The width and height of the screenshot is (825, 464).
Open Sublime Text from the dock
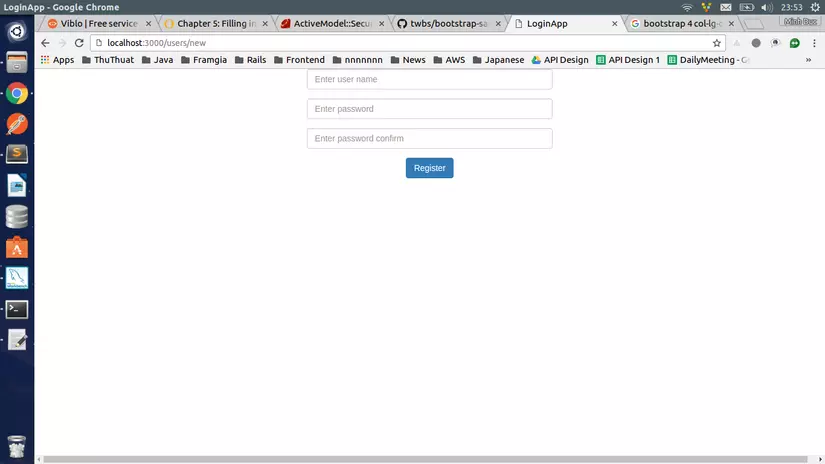click(17, 155)
